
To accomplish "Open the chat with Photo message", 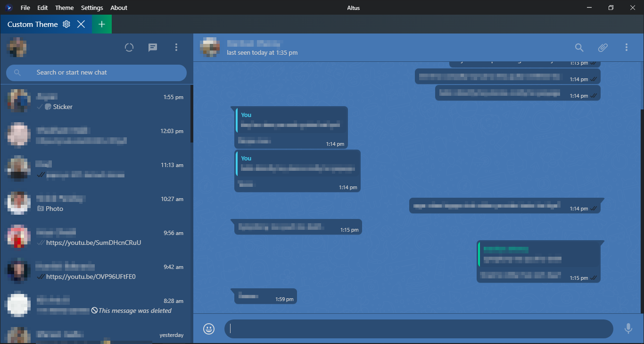I will tap(95, 204).
